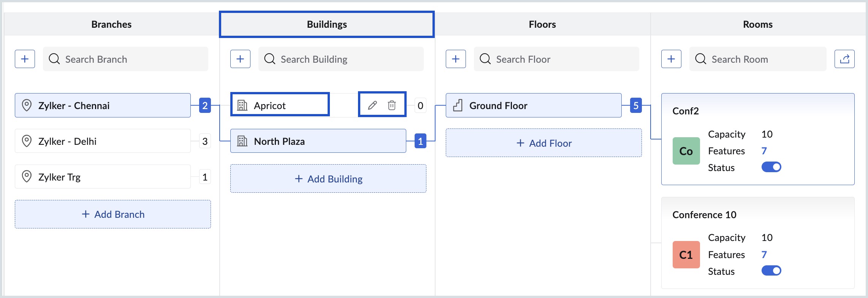Select the Zylker - Delhi branch

(103, 141)
